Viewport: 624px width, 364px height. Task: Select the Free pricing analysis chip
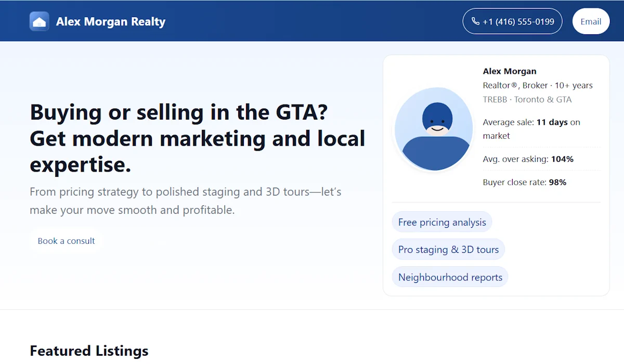click(442, 222)
